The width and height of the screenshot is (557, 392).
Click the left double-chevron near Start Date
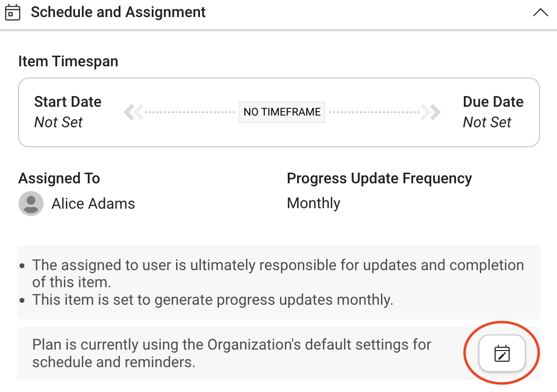tap(133, 112)
